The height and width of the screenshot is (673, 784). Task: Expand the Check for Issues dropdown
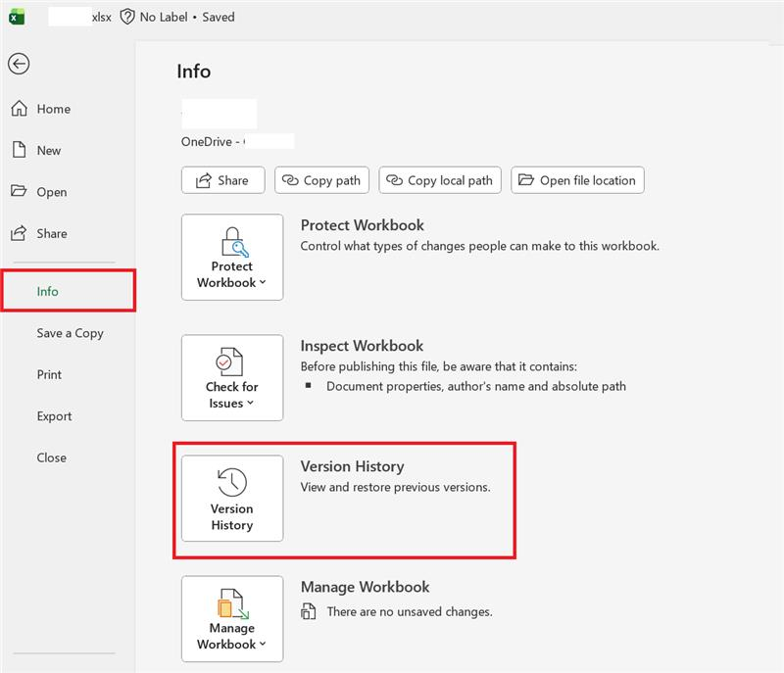(x=232, y=378)
